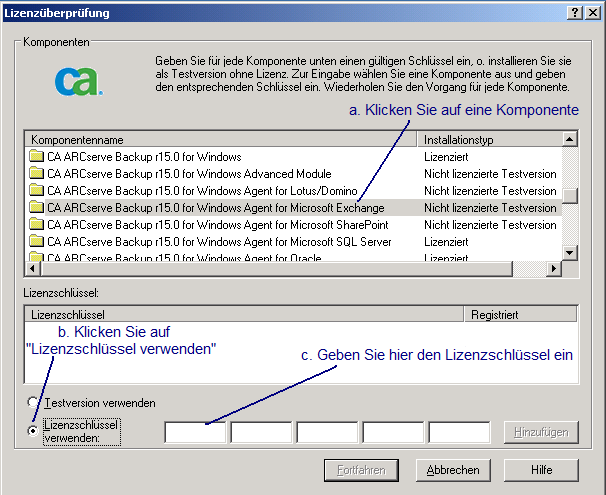606x495 pixels.
Task: Select the Lizenzschlüssel verwenden radio button
Action: pyautogui.click(x=33, y=430)
